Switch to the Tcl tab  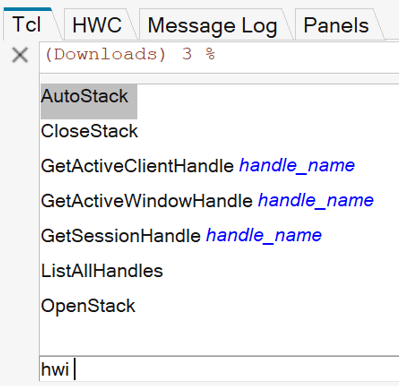pyautogui.click(x=27, y=24)
